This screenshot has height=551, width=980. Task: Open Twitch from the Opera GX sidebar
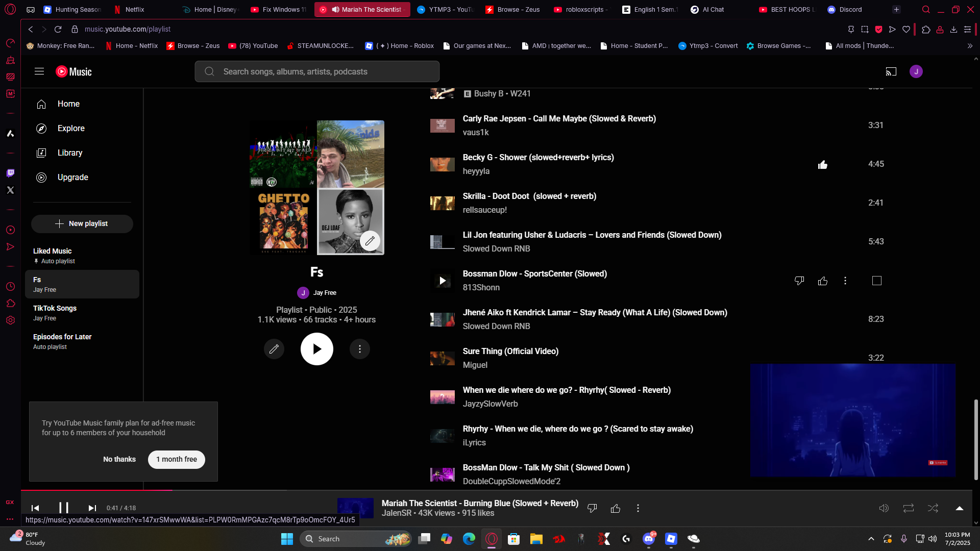click(10, 173)
